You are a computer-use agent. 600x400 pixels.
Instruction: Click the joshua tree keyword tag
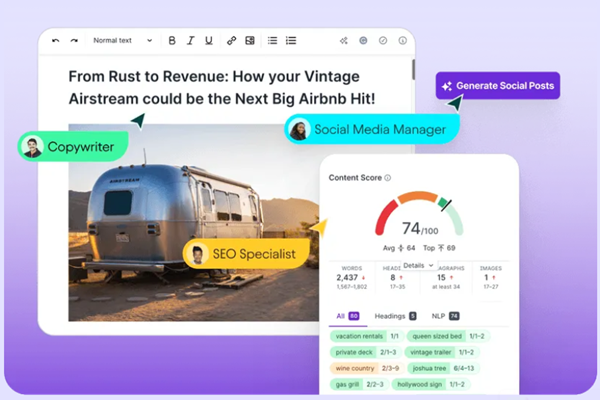(x=443, y=368)
